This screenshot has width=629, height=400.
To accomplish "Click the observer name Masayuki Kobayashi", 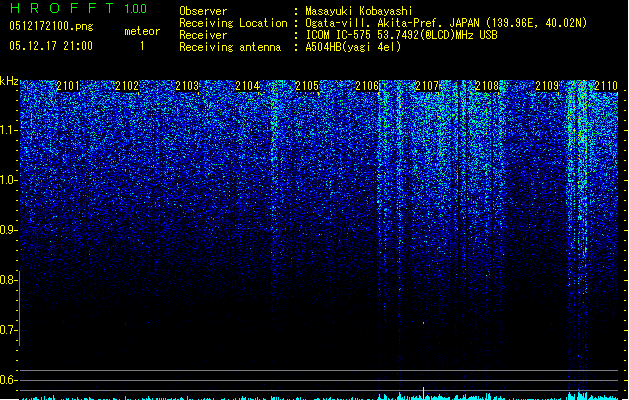I will [359, 11].
